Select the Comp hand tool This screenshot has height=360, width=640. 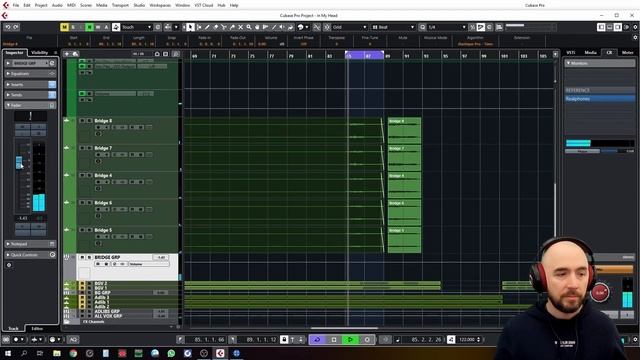pos(257,27)
